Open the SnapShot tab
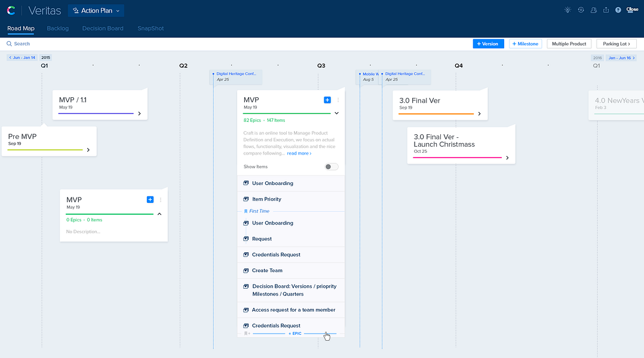The width and height of the screenshot is (644, 358). click(x=151, y=28)
